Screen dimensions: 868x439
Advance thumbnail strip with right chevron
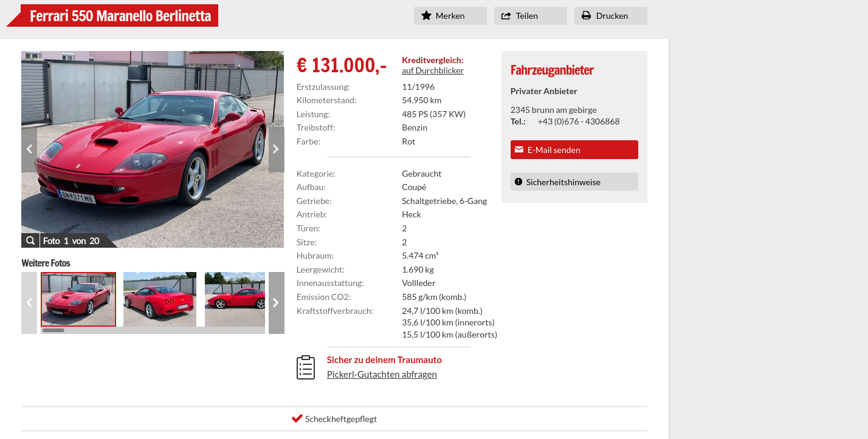276,303
